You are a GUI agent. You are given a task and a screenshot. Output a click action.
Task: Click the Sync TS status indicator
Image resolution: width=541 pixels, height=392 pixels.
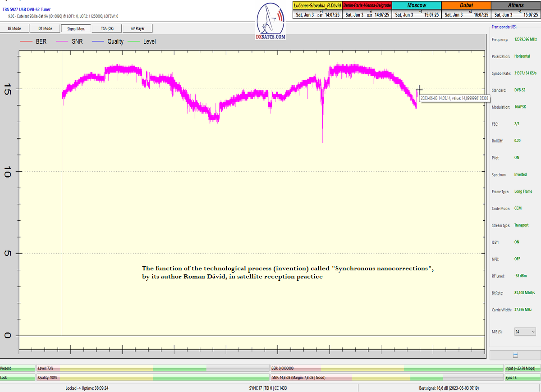click(521, 377)
